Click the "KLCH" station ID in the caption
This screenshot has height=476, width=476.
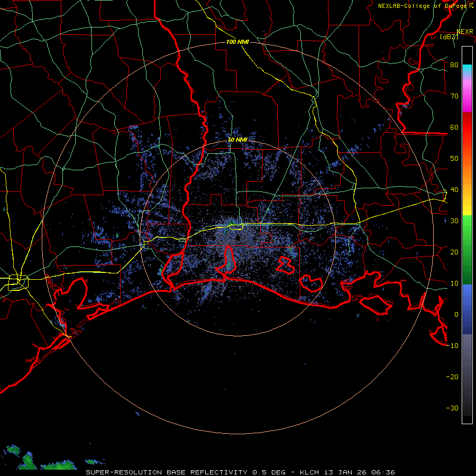pyautogui.click(x=309, y=472)
